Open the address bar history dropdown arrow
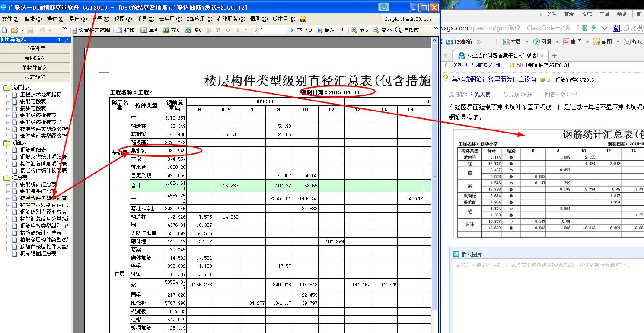The image size is (644, 333). click(604, 28)
